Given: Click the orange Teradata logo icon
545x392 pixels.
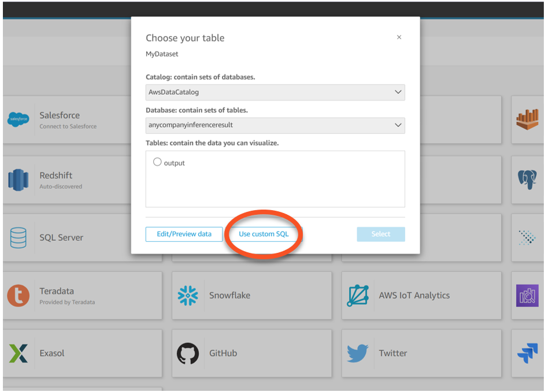Looking at the screenshot, I should pos(18,296).
